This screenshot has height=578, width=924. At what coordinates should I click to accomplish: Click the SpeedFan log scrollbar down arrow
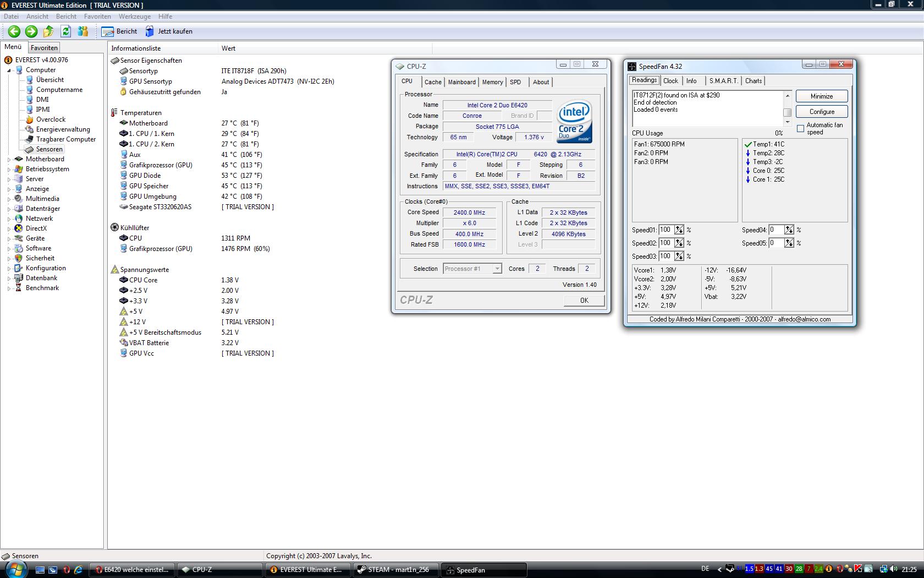click(x=788, y=122)
